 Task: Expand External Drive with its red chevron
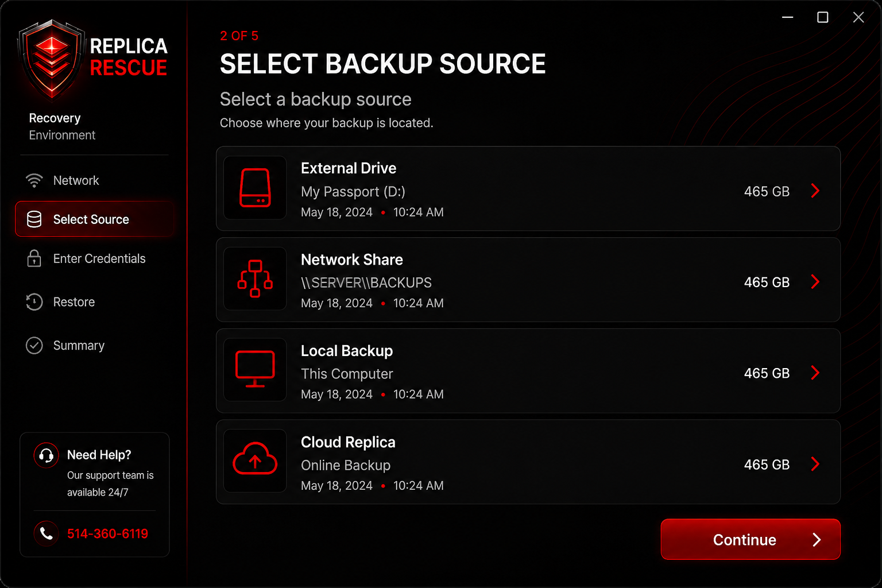(815, 191)
